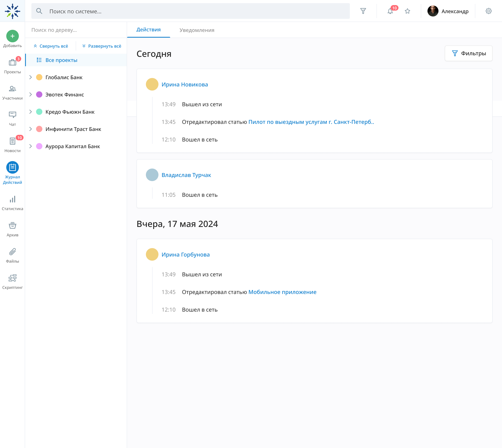Screen dimensions: 502x448
Task: Click the Фильтры button
Action: click(468, 54)
